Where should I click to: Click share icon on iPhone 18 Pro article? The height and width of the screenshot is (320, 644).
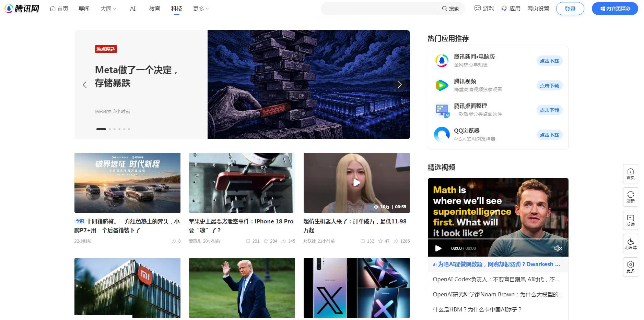click(x=284, y=241)
